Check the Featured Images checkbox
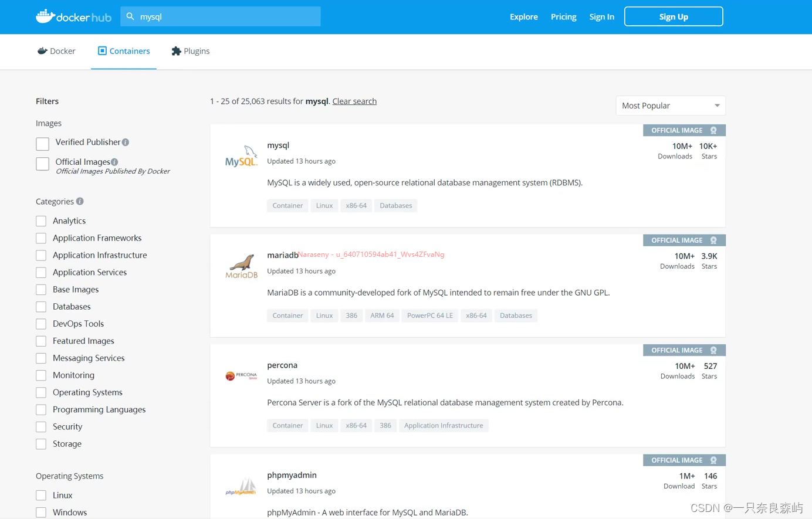The height and width of the screenshot is (519, 812). tap(41, 341)
